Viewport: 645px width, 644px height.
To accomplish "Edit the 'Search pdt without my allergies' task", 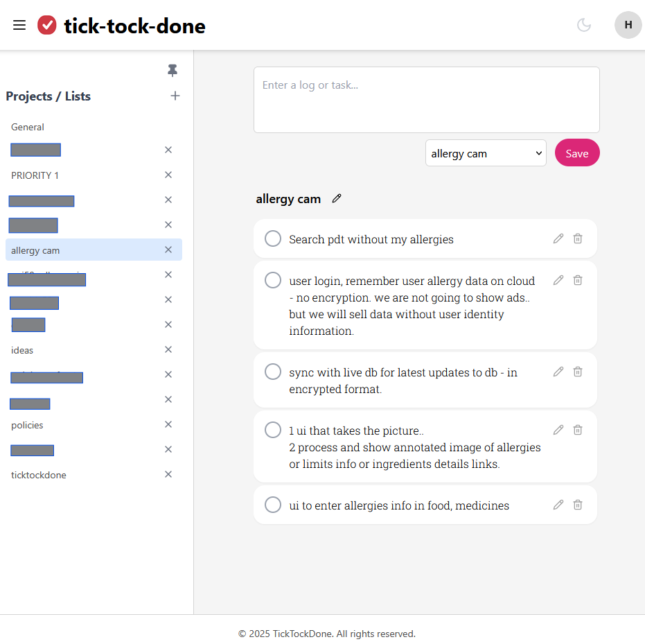I will [558, 238].
